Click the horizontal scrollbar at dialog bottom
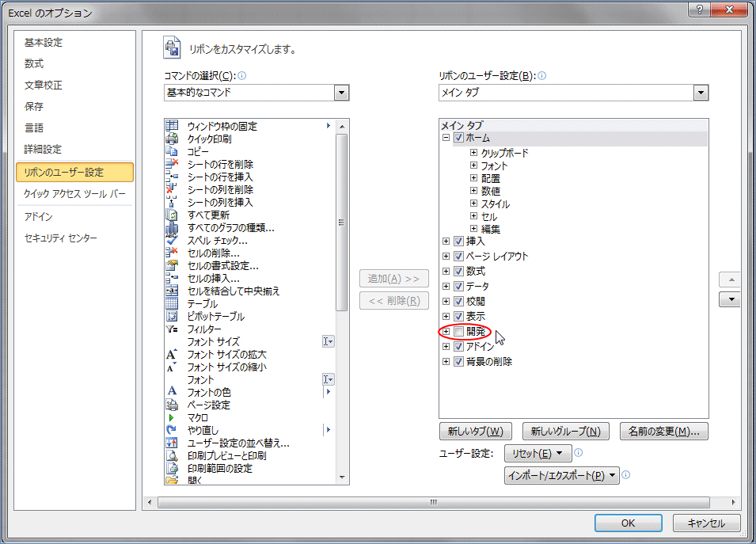This screenshot has width=756, height=544. pyautogui.click(x=434, y=503)
